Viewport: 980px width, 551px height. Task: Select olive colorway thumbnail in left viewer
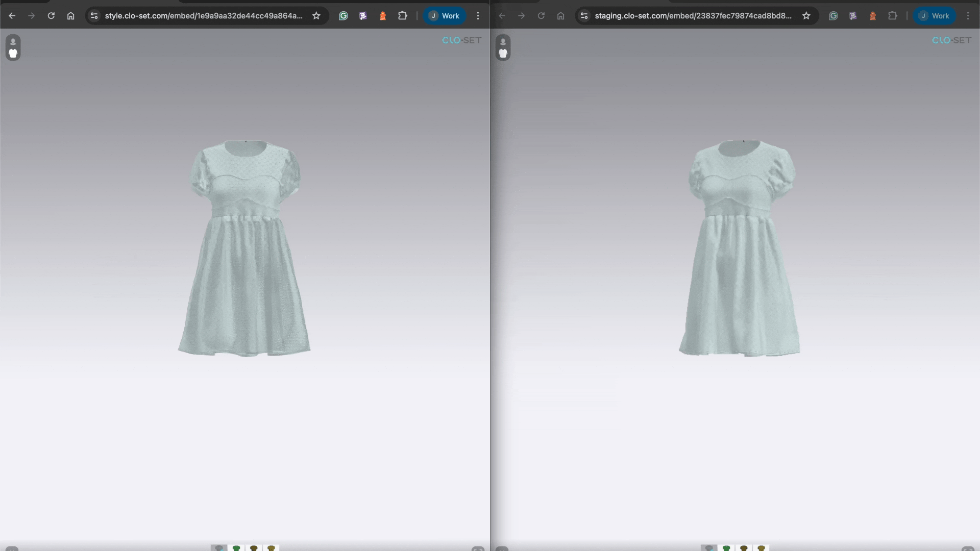click(x=271, y=548)
